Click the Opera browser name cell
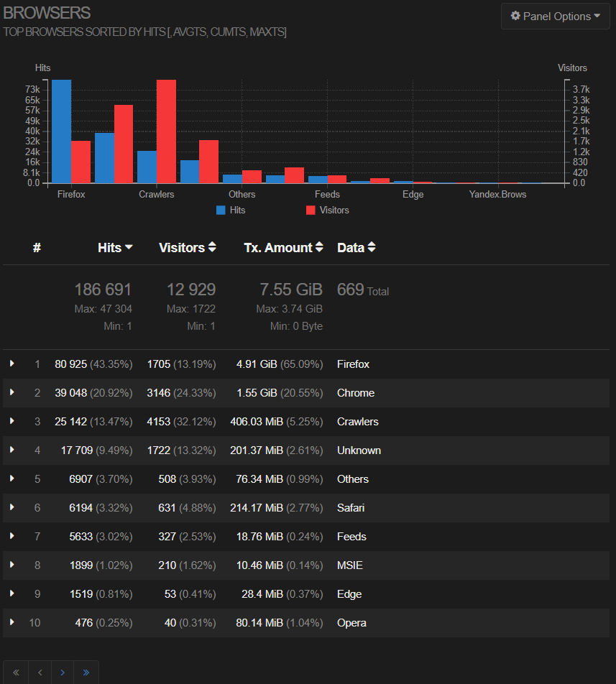The image size is (616, 684). pyautogui.click(x=351, y=624)
